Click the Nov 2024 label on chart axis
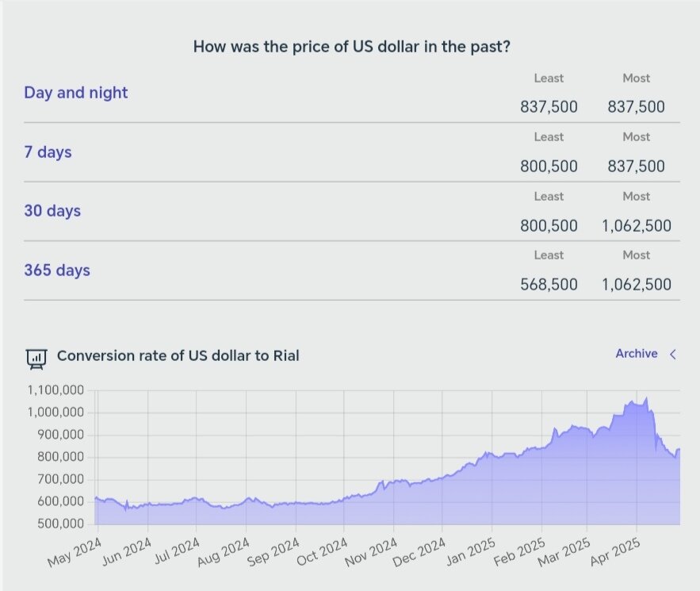The height and width of the screenshot is (591, 700). 372,549
